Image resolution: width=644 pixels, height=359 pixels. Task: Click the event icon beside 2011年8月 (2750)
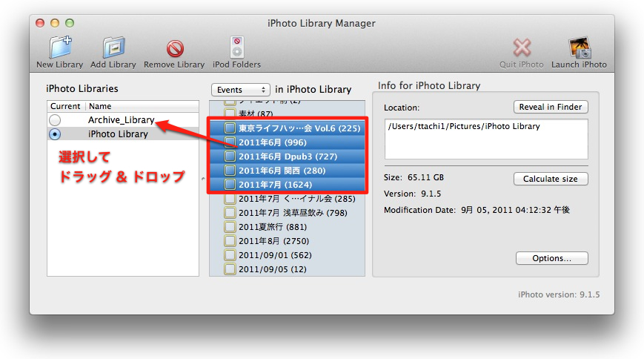click(230, 241)
